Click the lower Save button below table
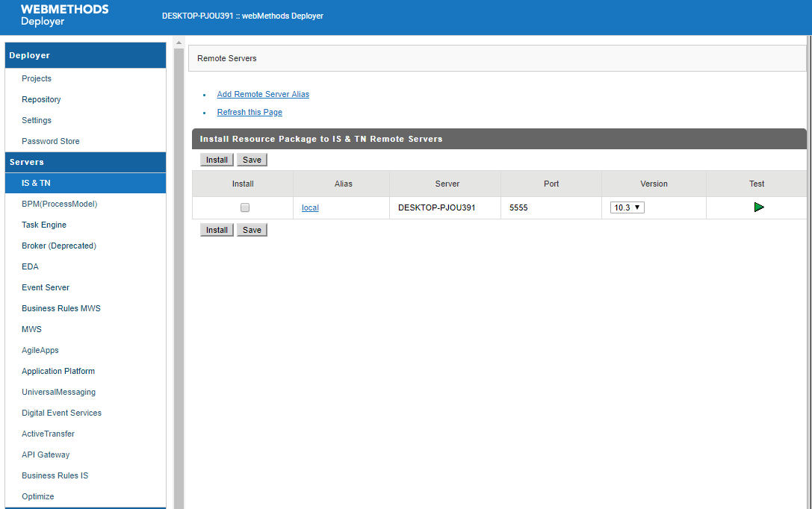 tap(252, 230)
